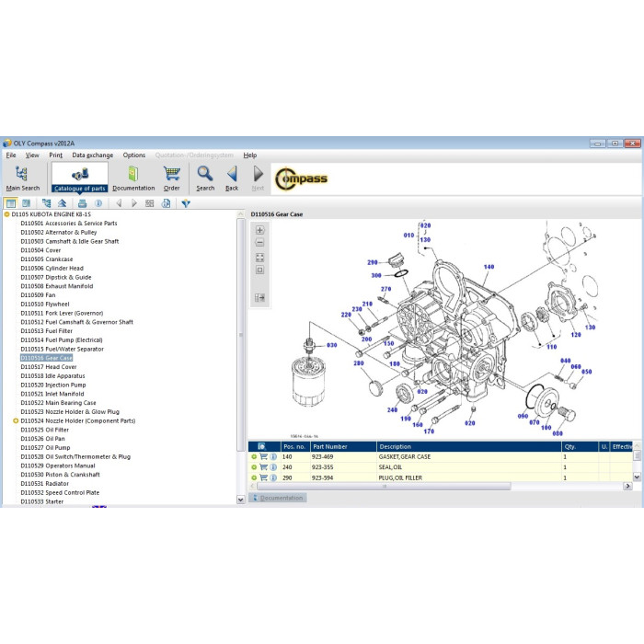Click the diagram panel toggle icon below zoom buttons

pyautogui.click(x=259, y=297)
